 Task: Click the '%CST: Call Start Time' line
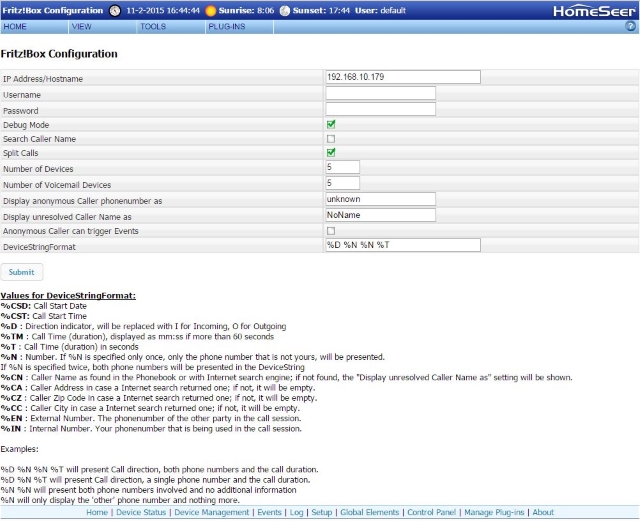click(x=44, y=316)
